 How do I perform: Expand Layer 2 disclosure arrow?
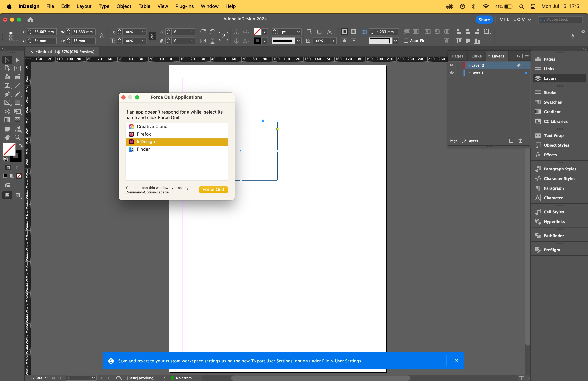click(469, 65)
